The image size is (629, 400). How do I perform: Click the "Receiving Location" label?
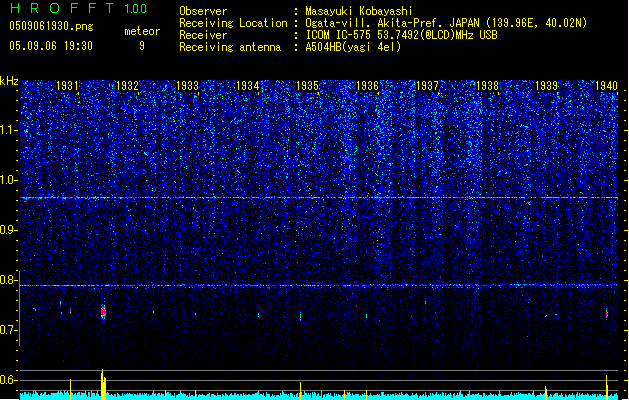[233, 23]
